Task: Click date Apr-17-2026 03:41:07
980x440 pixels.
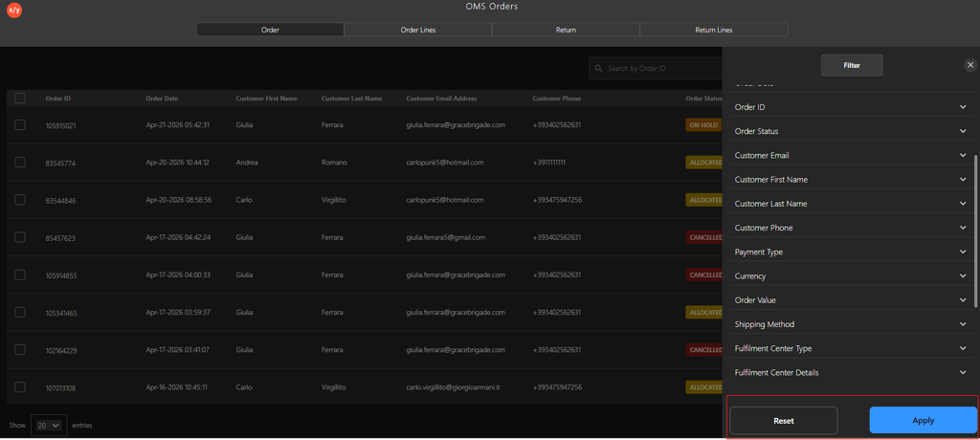Action: point(177,350)
